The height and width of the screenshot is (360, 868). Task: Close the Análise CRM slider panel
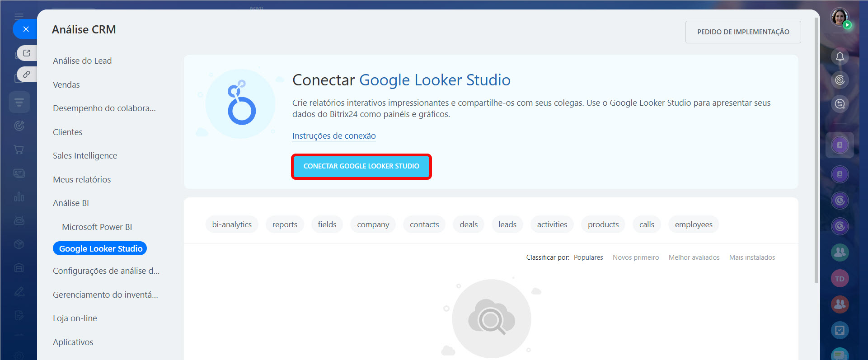[x=26, y=29]
